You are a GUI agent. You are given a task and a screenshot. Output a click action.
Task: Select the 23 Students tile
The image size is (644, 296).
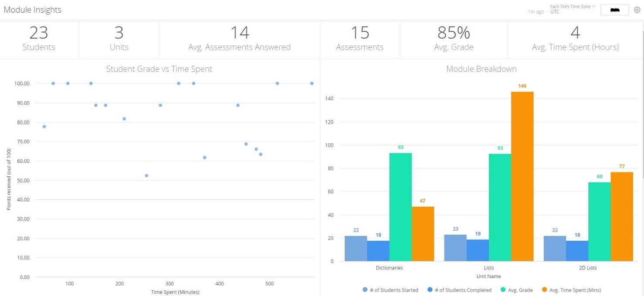tap(39, 39)
